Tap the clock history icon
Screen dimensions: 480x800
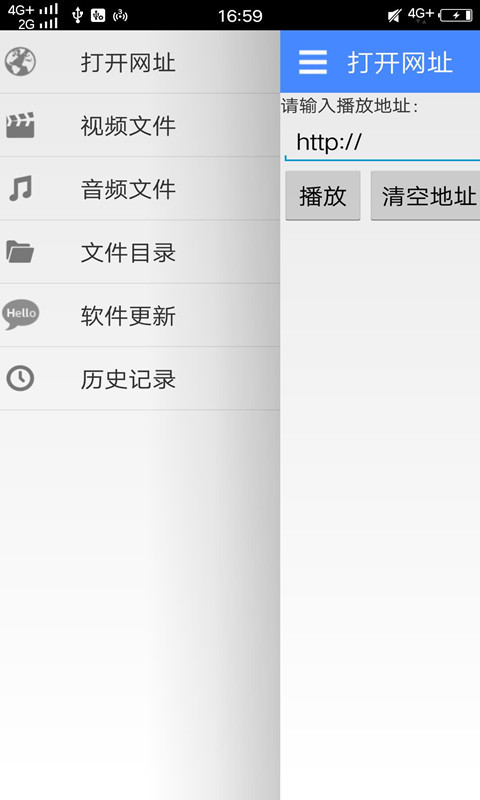20,379
